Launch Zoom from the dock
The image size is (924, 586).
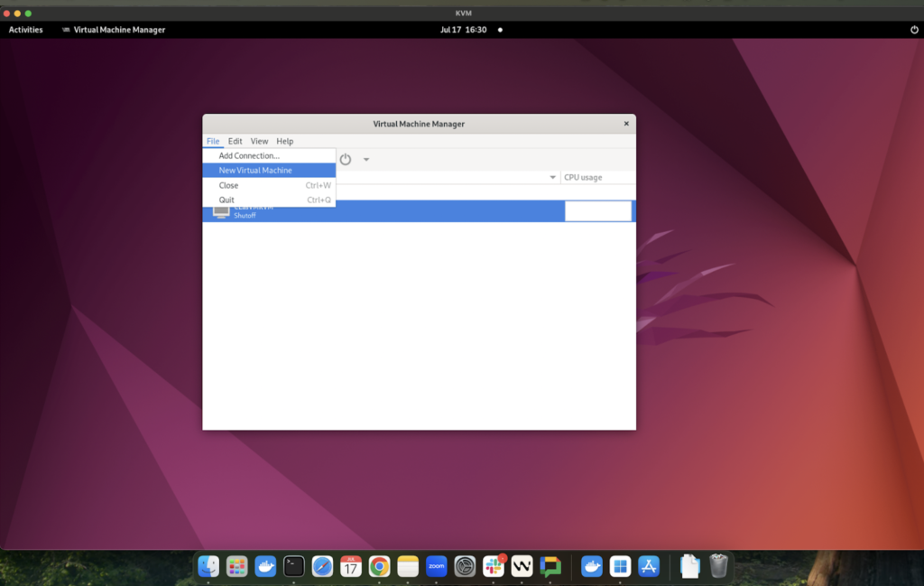pyautogui.click(x=436, y=566)
